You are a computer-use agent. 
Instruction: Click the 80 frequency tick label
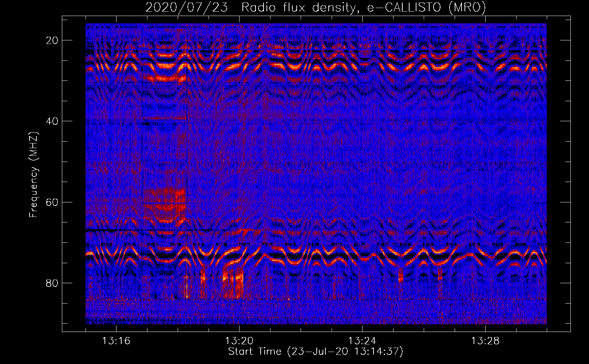(52, 283)
